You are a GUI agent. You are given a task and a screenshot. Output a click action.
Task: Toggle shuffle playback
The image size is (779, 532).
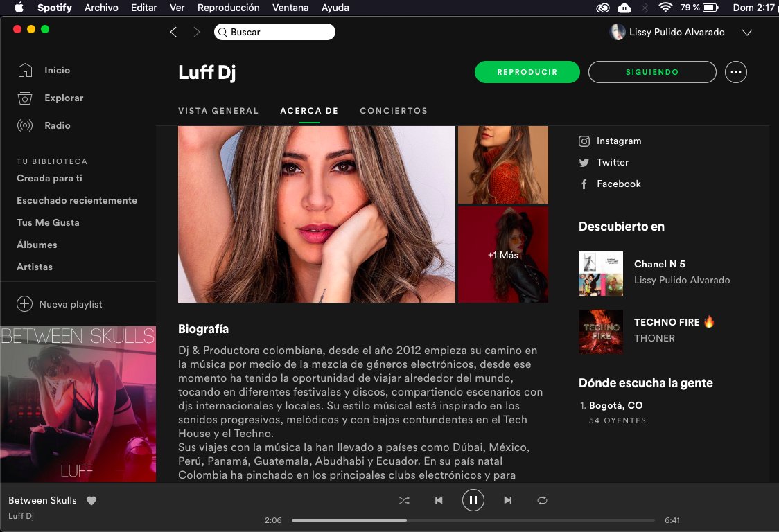[x=405, y=500]
